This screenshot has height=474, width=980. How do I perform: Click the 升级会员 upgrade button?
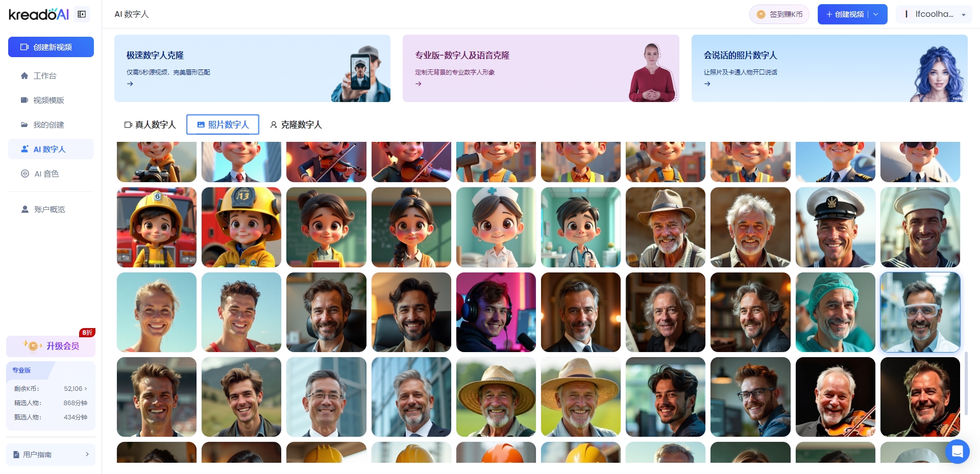pyautogui.click(x=51, y=346)
